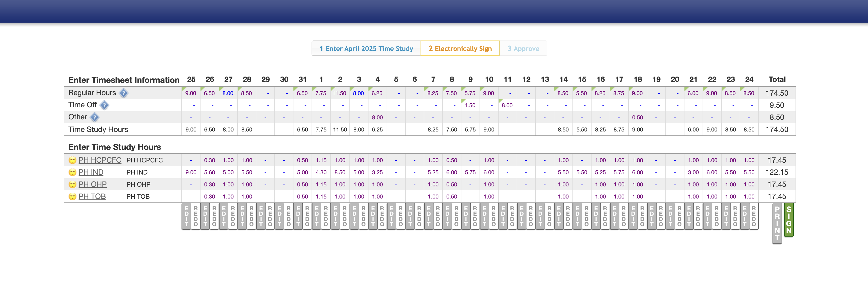
Task: Switch to the Electronically Sign tab
Action: click(x=460, y=49)
